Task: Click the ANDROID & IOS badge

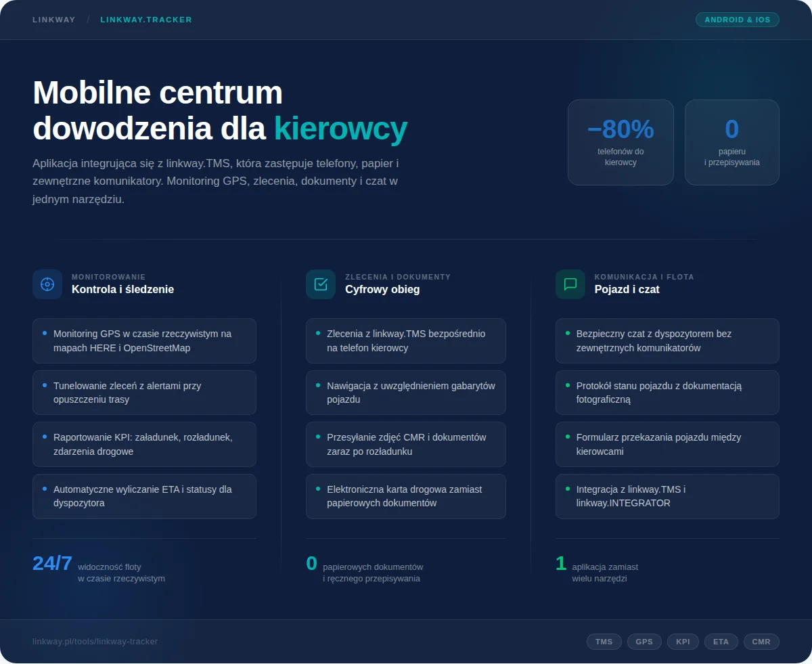Action: pos(738,20)
